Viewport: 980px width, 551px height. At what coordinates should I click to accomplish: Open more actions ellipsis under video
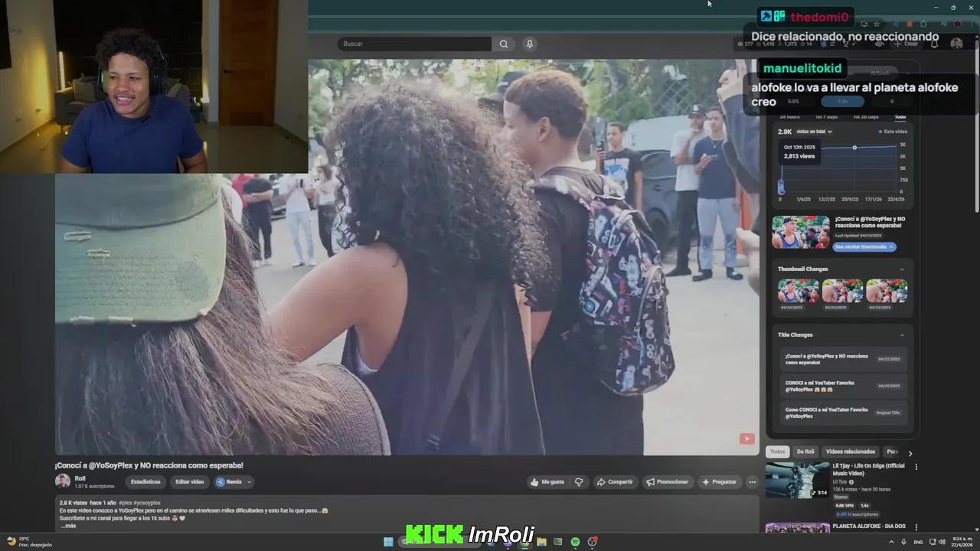[753, 482]
